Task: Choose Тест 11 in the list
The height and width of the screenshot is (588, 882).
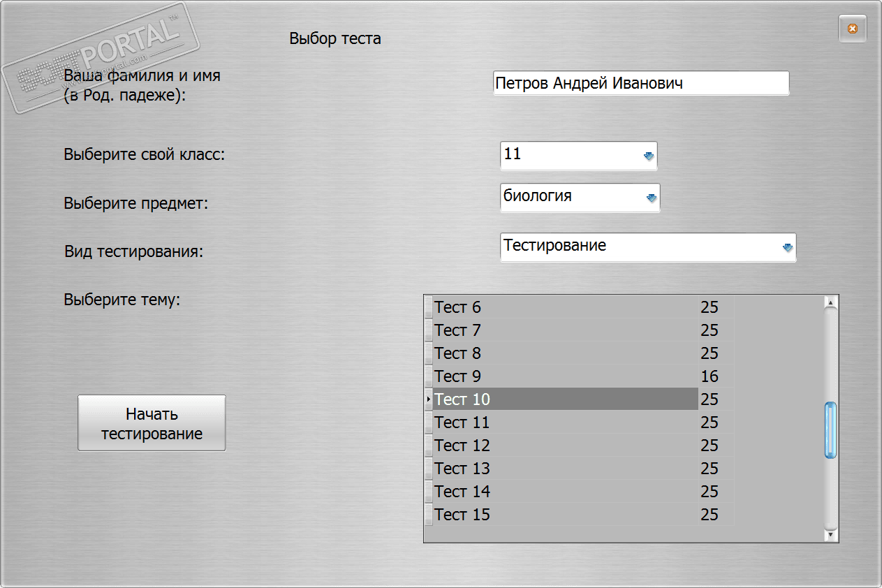Action: [x=564, y=422]
